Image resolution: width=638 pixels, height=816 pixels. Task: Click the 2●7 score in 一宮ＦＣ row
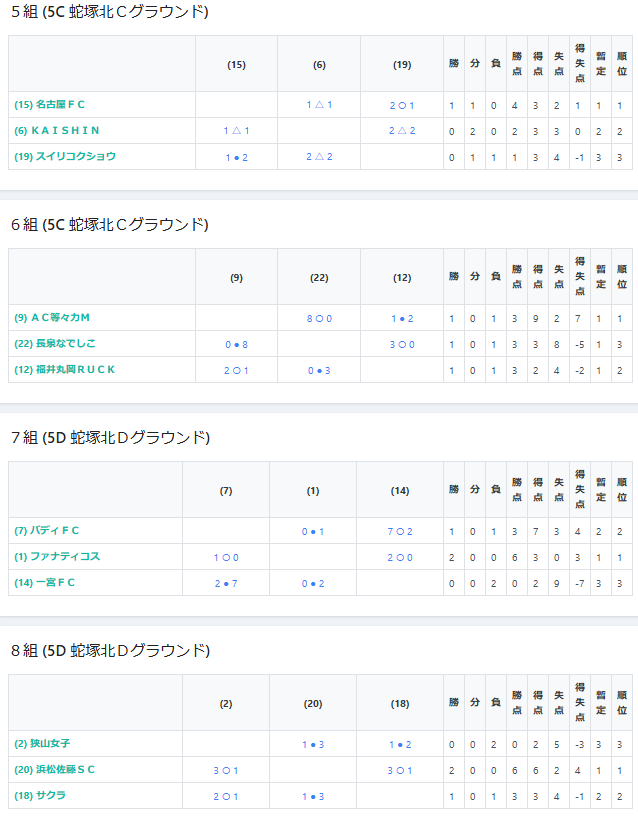(x=226, y=583)
